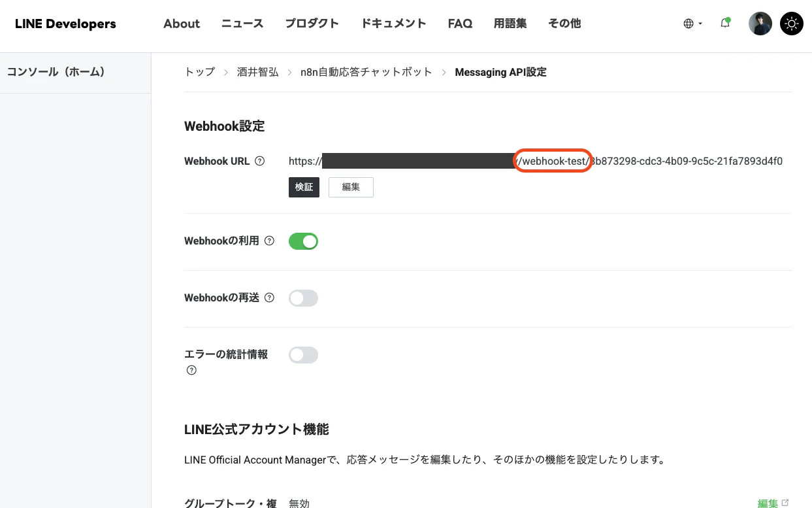Click the 検証 verification button
The width and height of the screenshot is (812, 508).
point(304,187)
